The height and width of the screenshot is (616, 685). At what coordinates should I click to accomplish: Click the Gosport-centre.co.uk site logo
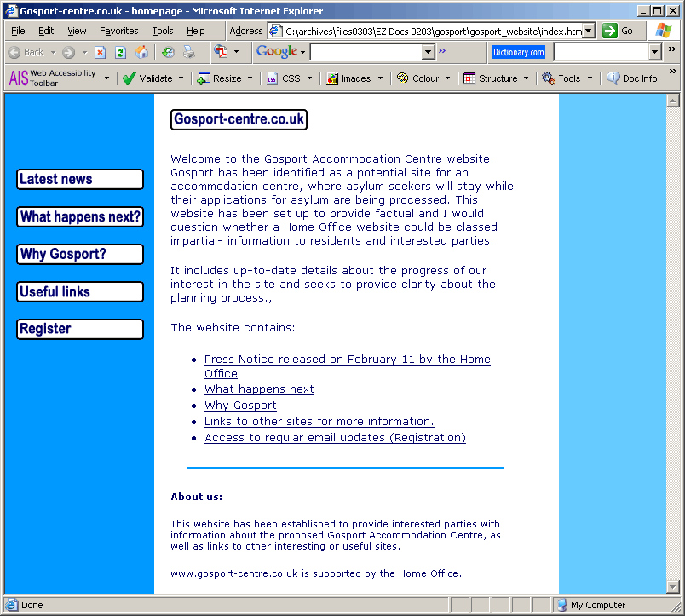[x=239, y=119]
